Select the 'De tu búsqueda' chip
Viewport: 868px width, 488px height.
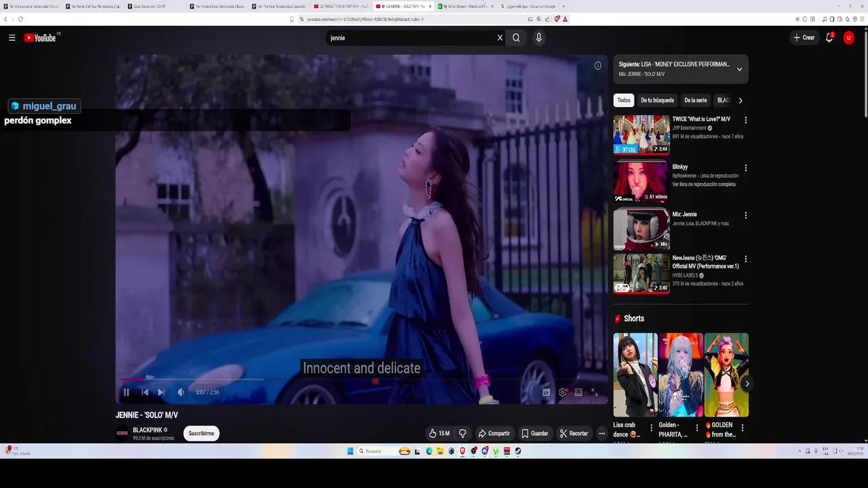(x=657, y=100)
